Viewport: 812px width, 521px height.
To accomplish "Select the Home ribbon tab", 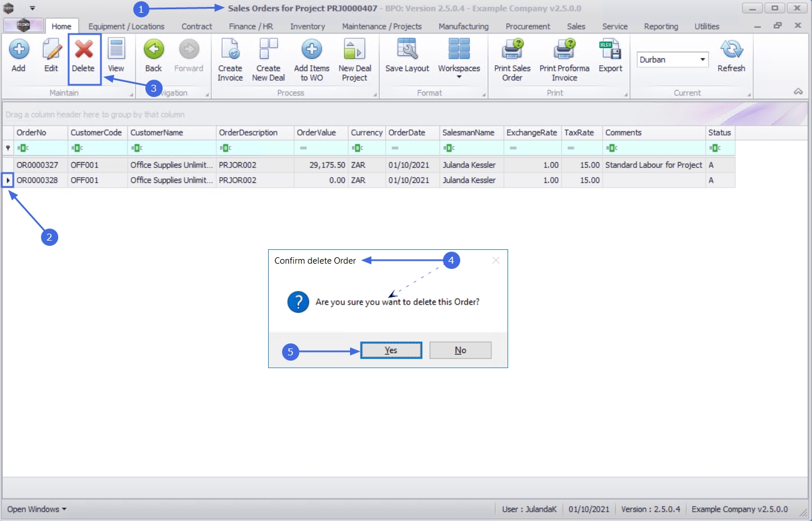I will tap(61, 27).
